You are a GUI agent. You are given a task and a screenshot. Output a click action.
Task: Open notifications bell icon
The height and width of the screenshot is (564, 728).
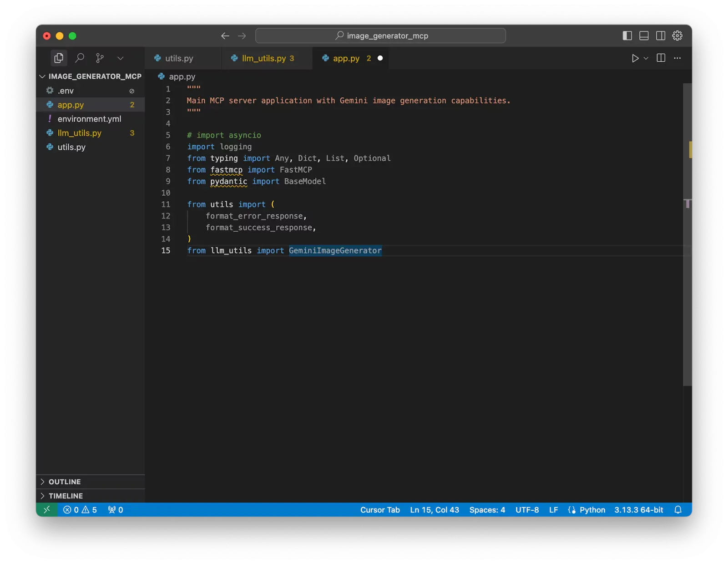coord(678,510)
